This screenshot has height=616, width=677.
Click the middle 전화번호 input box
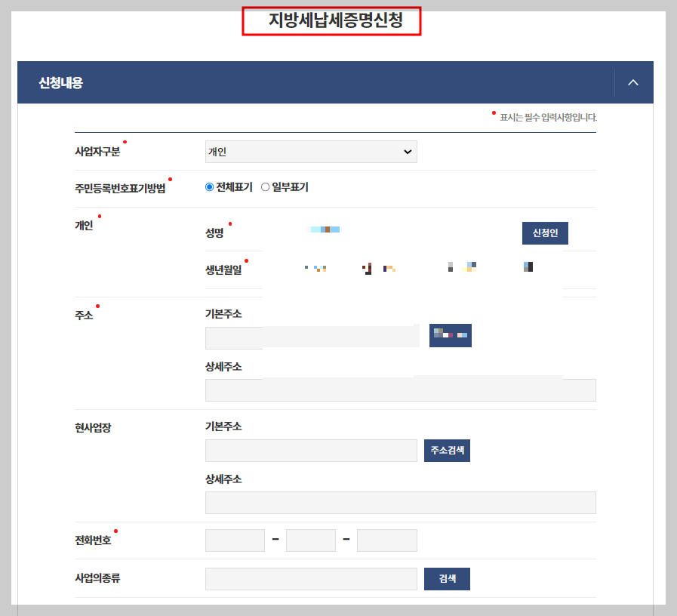[311, 540]
